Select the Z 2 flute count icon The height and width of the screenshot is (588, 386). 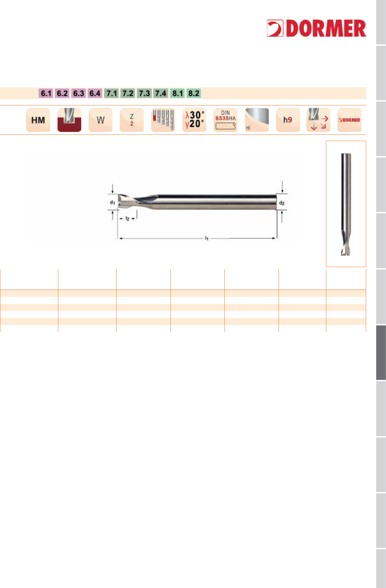tap(132, 120)
